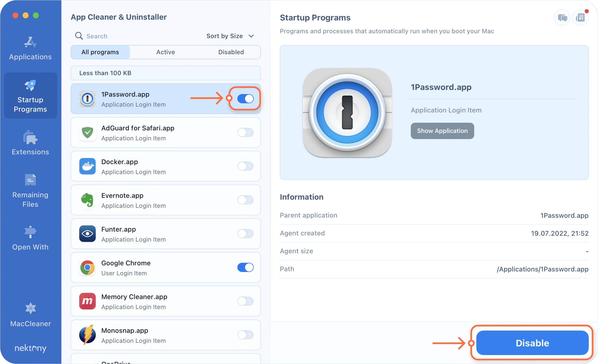Enable the AdGuard for Safari toggle
Screen dimensions: 598x364
pos(245,132)
